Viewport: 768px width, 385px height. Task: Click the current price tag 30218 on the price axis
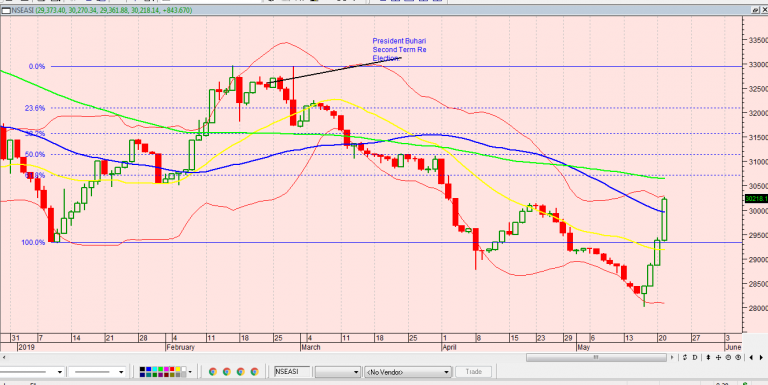point(756,199)
